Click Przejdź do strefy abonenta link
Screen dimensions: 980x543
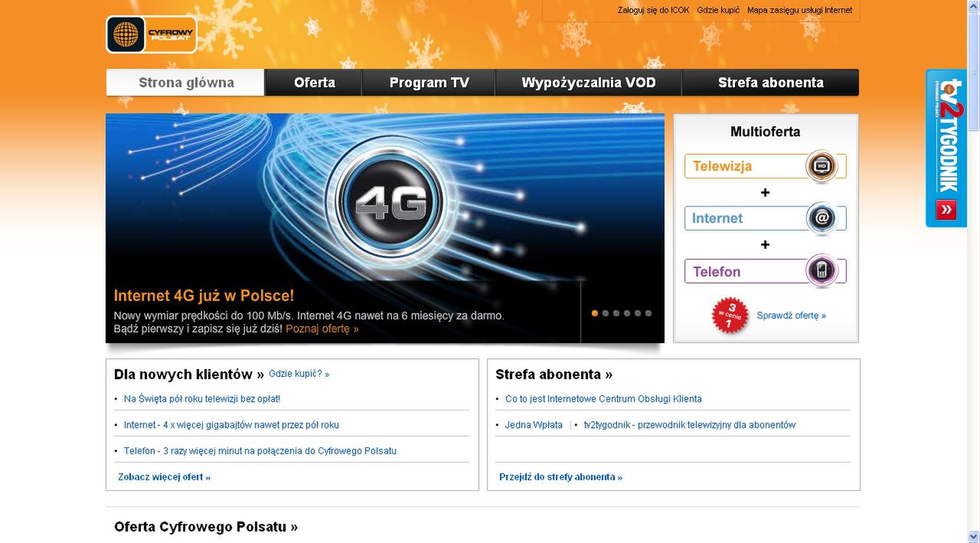click(x=560, y=477)
